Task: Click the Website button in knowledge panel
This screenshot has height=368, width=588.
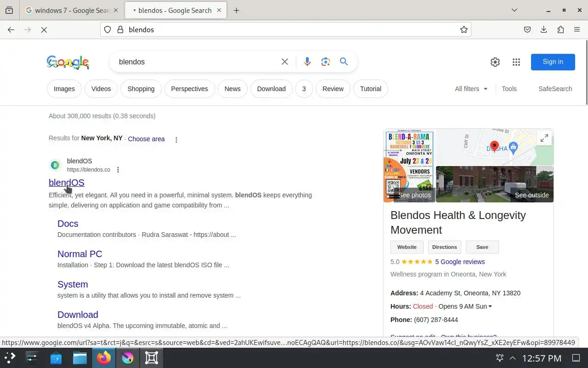Action: 407,247
